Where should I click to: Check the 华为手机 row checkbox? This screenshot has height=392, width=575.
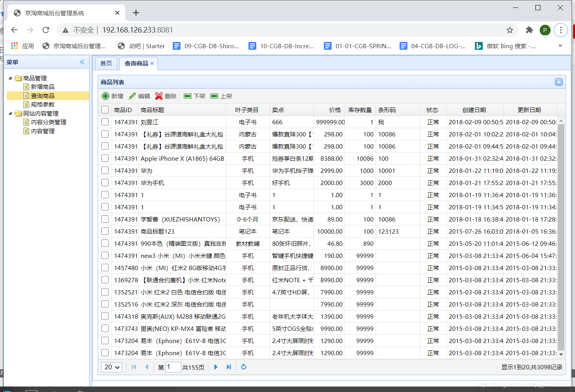pos(105,183)
